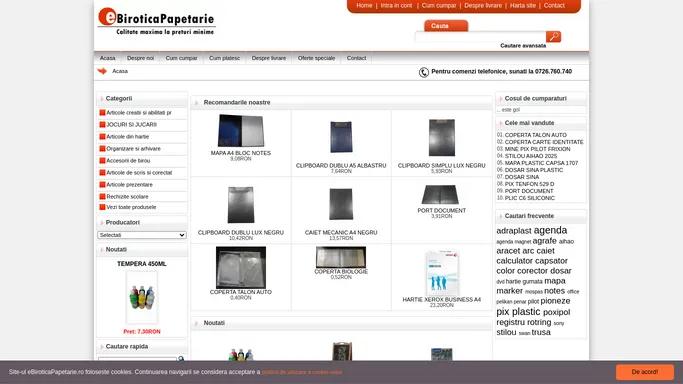
Task: Click the agenda tag in Cautari frecvente
Action: point(550,230)
